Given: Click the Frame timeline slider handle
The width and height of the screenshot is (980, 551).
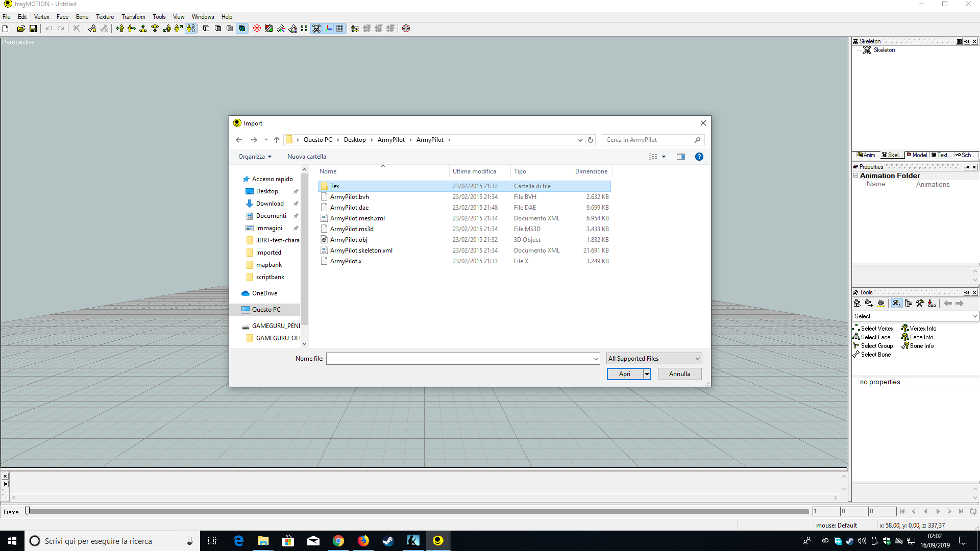Looking at the screenshot, I should pyautogui.click(x=28, y=511).
